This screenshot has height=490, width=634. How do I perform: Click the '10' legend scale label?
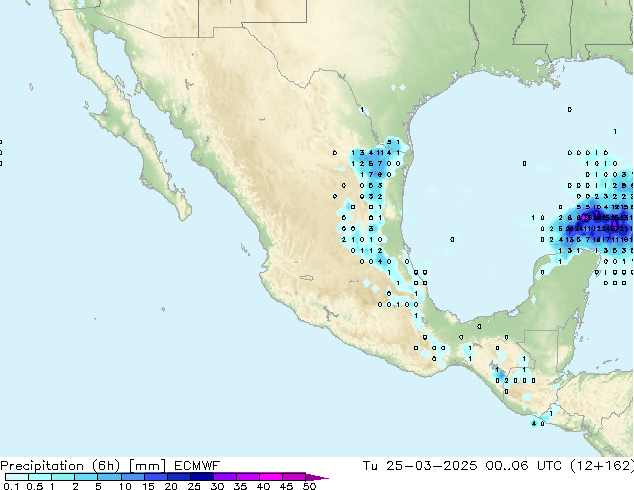pos(125,486)
